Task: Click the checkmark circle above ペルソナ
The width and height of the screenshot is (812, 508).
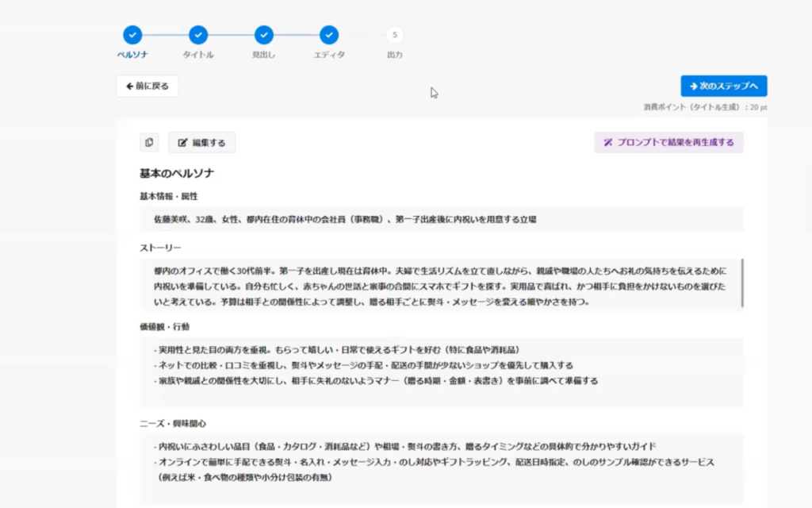Action: (x=132, y=35)
